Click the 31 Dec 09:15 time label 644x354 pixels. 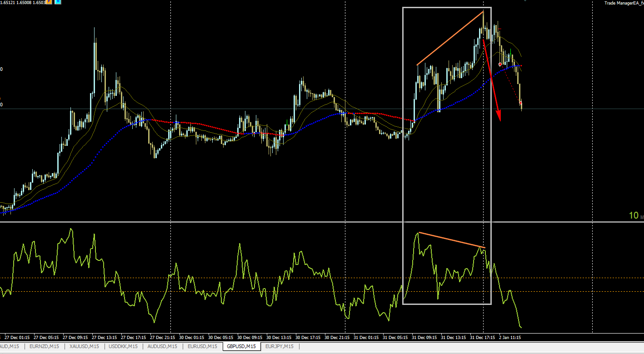tap(424, 338)
